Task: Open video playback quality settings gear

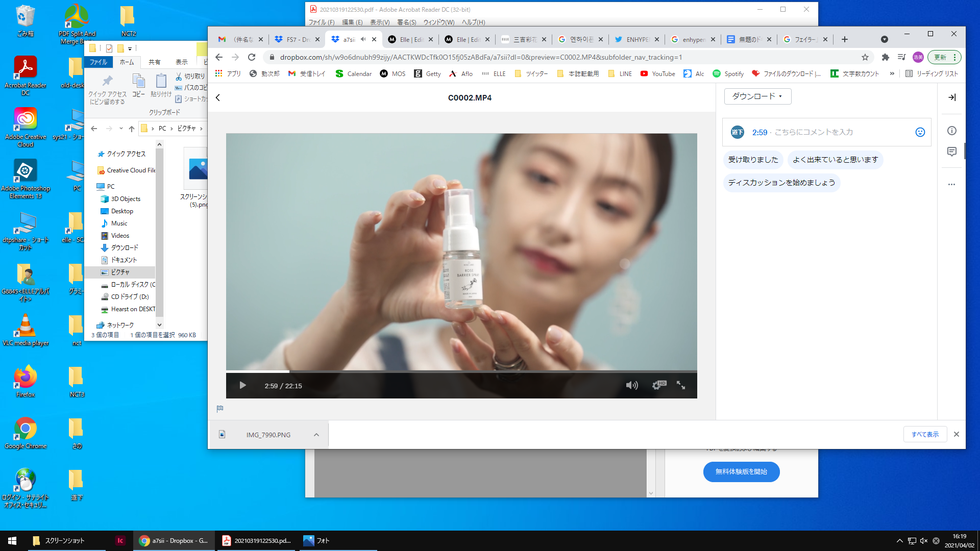Action: pos(659,385)
